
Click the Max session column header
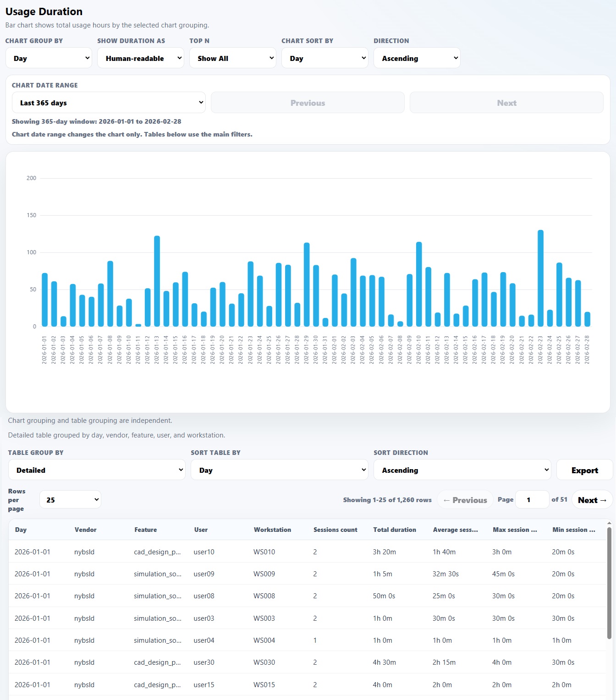[515, 530]
